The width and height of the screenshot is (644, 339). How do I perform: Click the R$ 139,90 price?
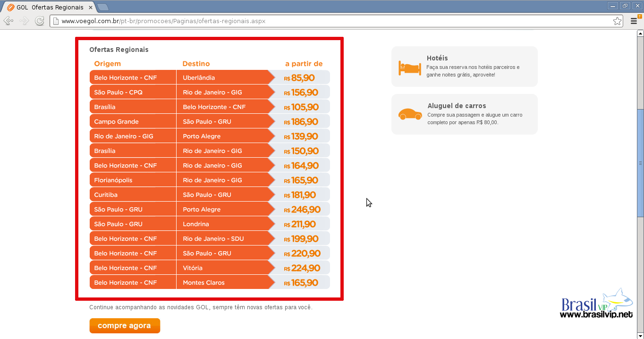[x=301, y=136]
